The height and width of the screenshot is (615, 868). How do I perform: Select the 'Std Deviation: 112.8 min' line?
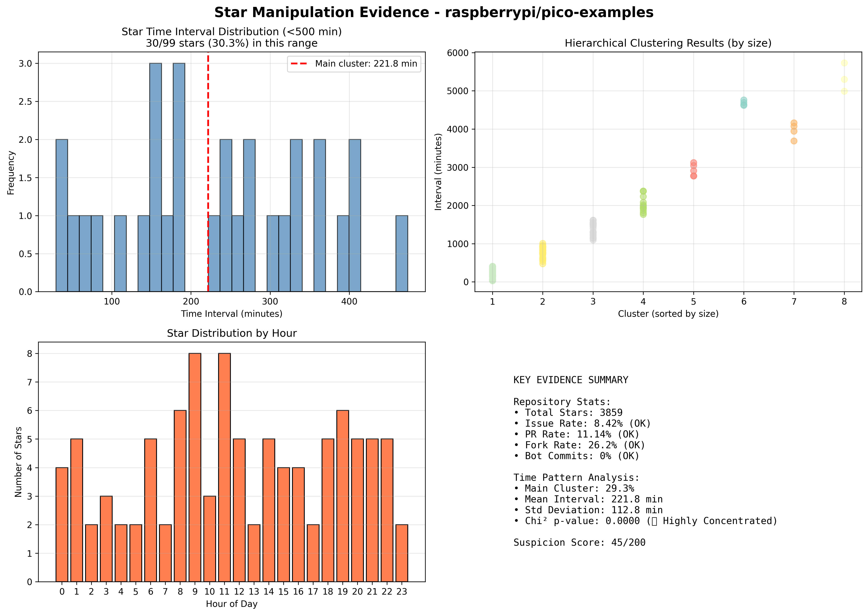point(588,510)
